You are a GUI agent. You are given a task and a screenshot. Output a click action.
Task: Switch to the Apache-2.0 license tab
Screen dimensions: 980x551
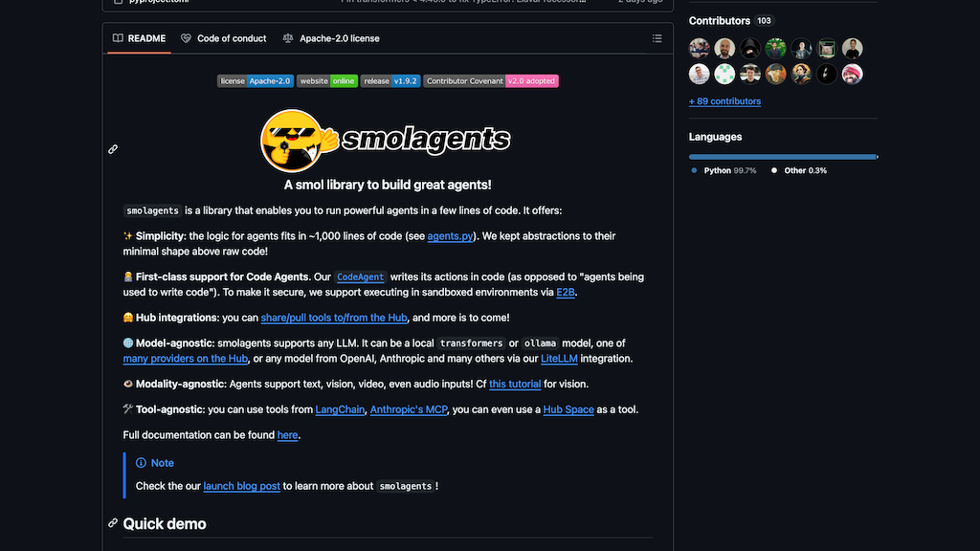(x=330, y=38)
